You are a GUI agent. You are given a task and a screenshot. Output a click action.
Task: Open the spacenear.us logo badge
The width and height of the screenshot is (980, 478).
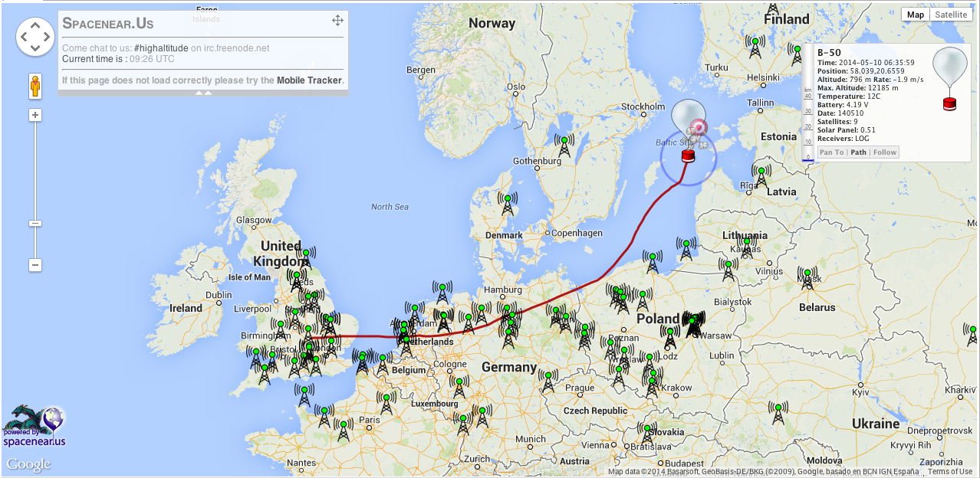(35, 427)
